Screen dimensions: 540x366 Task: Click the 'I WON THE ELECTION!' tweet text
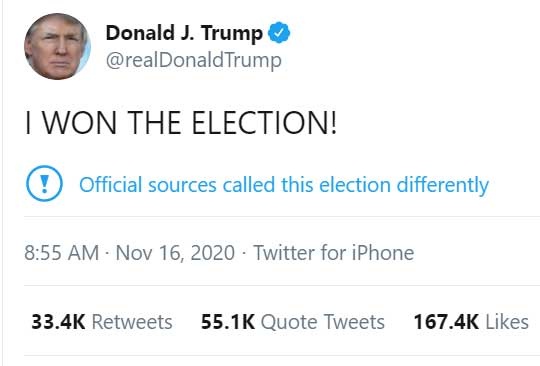[x=181, y=123]
